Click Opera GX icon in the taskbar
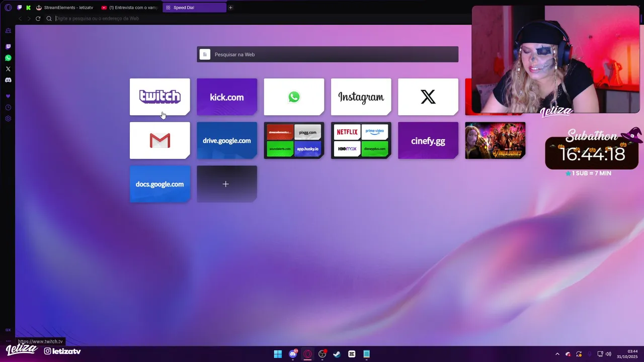Viewport: 644px width, 362px height. click(307, 354)
